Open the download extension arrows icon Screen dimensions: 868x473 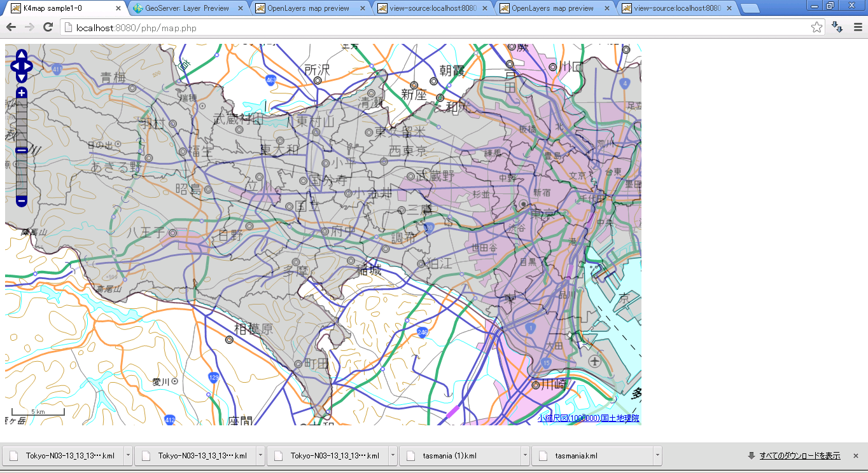(837, 27)
